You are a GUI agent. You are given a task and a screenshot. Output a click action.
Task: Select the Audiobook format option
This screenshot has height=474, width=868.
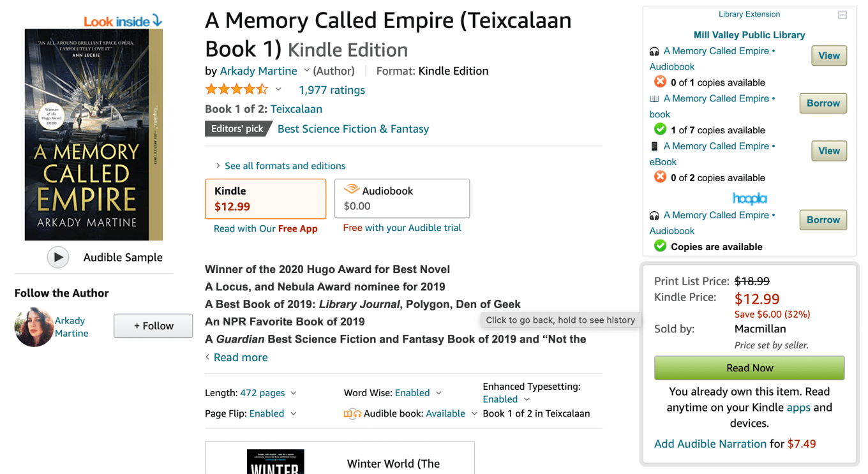402,198
